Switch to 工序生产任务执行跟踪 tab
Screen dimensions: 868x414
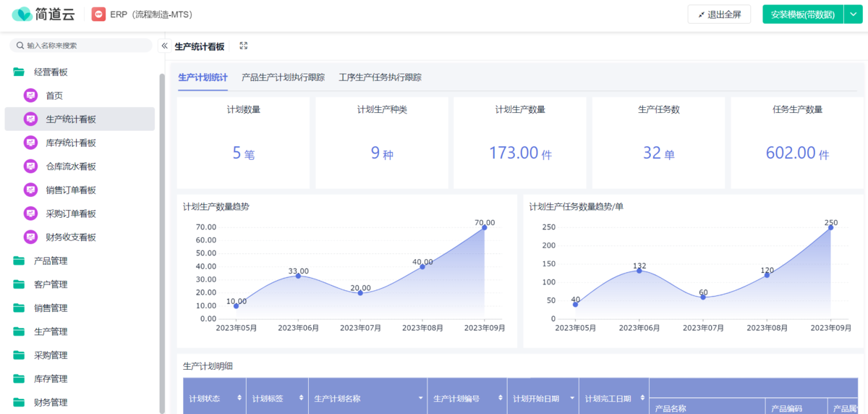point(380,77)
